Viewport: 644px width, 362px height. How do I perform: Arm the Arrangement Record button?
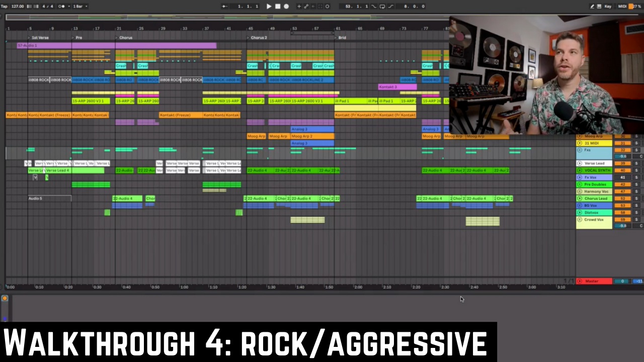(x=286, y=7)
